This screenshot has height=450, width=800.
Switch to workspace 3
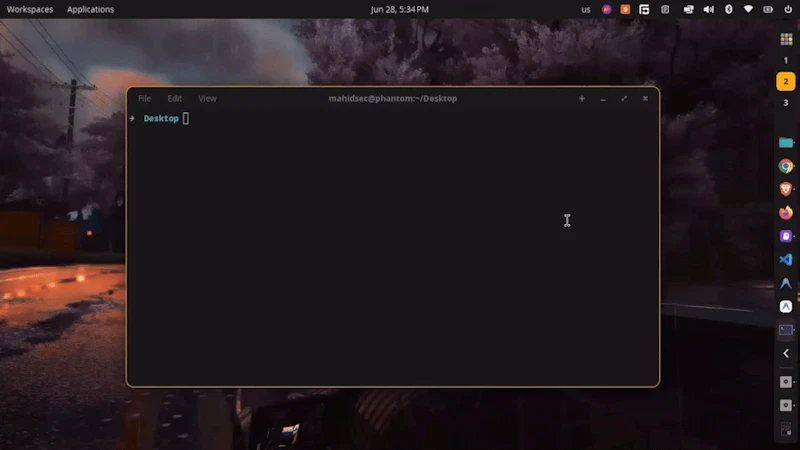[786, 103]
